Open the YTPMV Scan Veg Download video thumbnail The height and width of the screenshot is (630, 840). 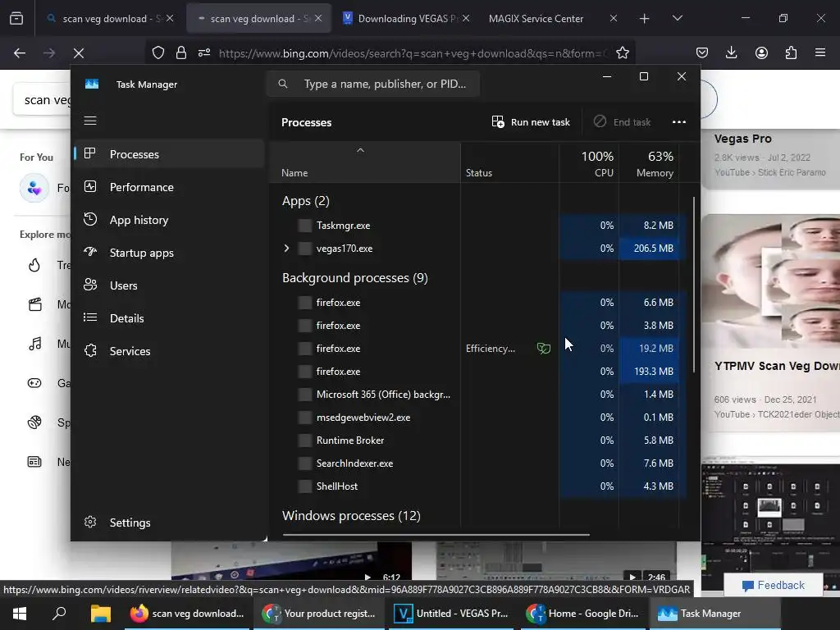click(x=770, y=282)
